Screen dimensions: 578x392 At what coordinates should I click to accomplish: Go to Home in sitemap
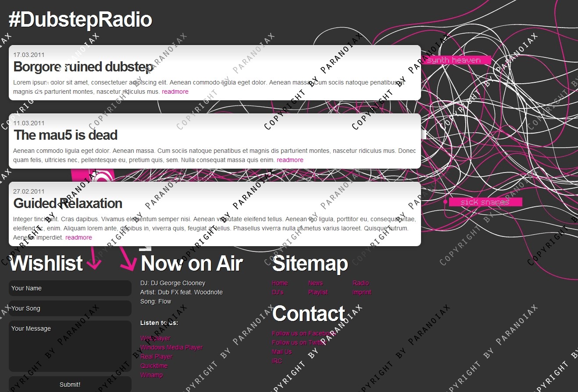pyautogui.click(x=280, y=283)
